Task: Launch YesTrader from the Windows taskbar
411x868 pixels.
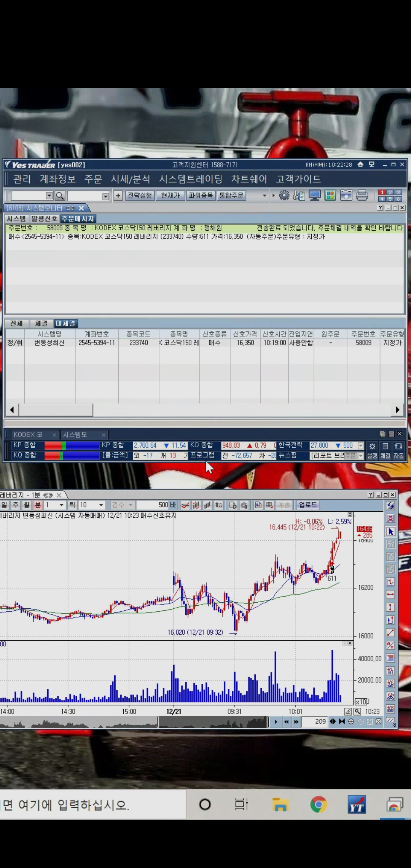Action: coord(357,805)
